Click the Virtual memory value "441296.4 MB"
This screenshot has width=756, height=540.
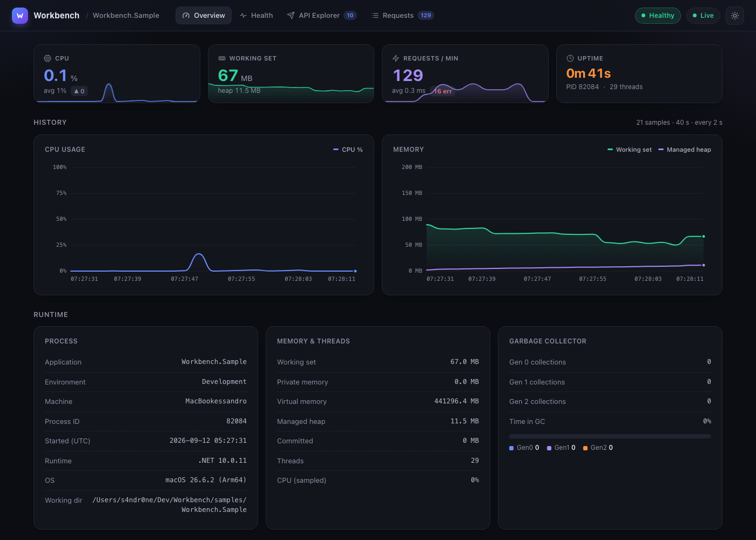(x=456, y=401)
